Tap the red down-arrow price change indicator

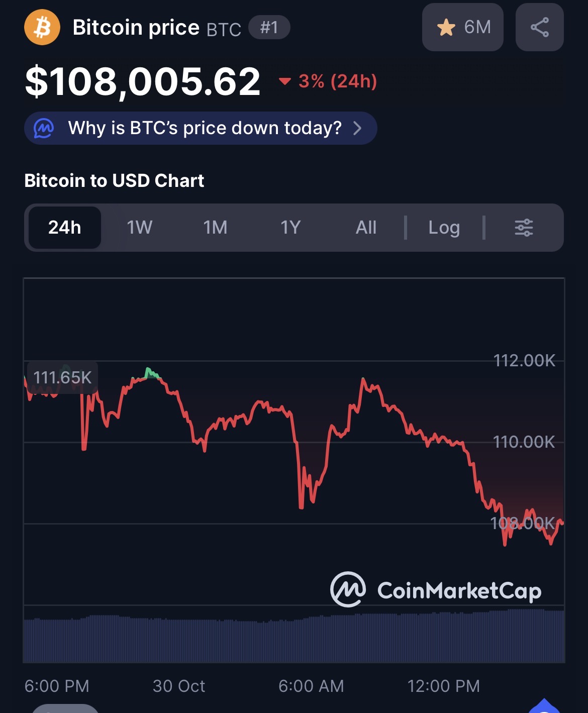click(285, 81)
